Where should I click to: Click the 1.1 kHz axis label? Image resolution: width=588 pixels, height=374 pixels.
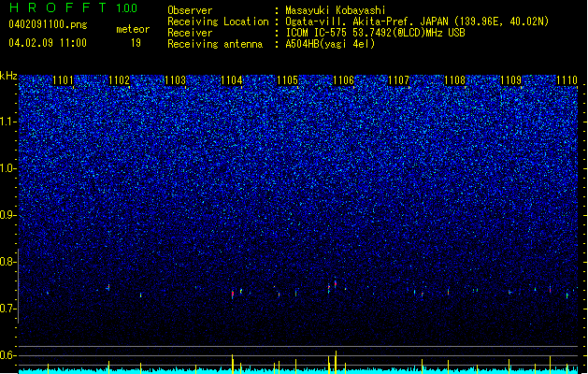point(7,122)
